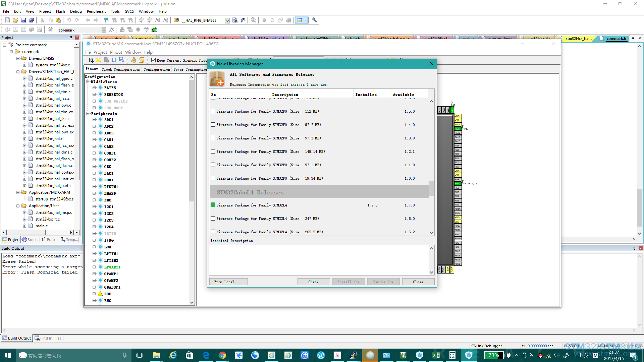This screenshot has height=362, width=644.
Task: Open the Pinout menu in STM32CubeMX
Action: point(116,52)
